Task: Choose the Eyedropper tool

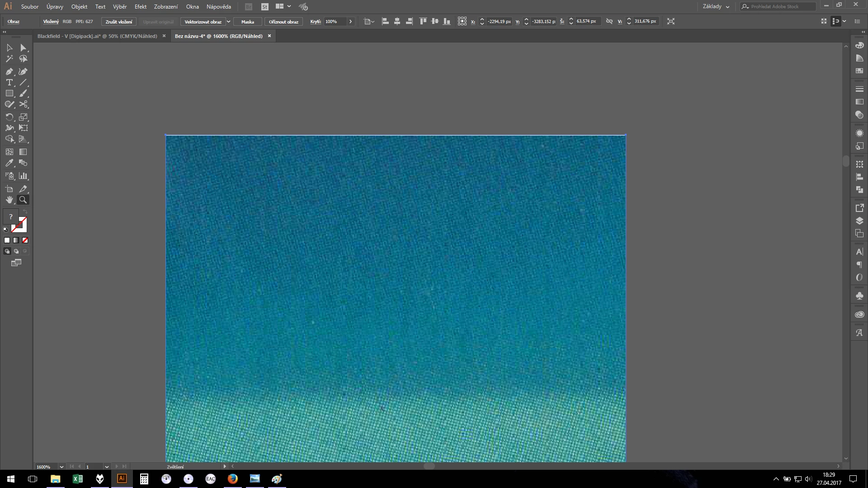Action: coord(9,163)
